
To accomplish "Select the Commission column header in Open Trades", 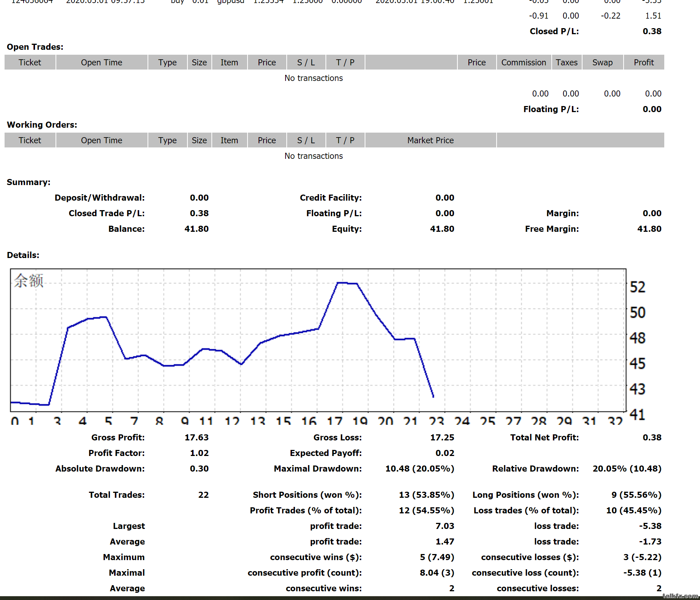I will click(x=524, y=62).
